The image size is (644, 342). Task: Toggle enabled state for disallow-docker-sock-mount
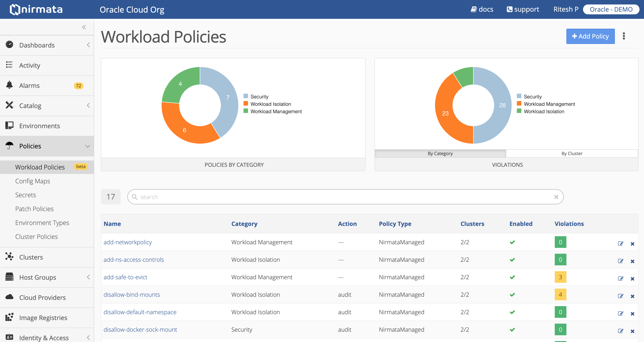coord(512,329)
